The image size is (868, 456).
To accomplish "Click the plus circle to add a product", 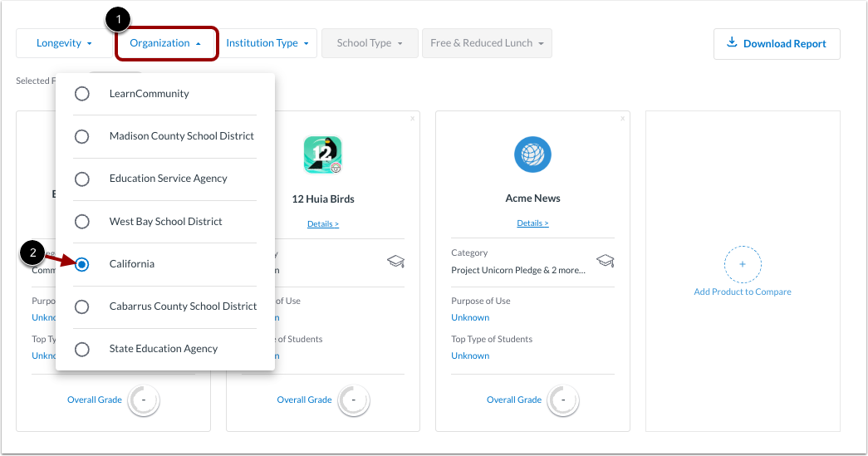I will (x=743, y=264).
